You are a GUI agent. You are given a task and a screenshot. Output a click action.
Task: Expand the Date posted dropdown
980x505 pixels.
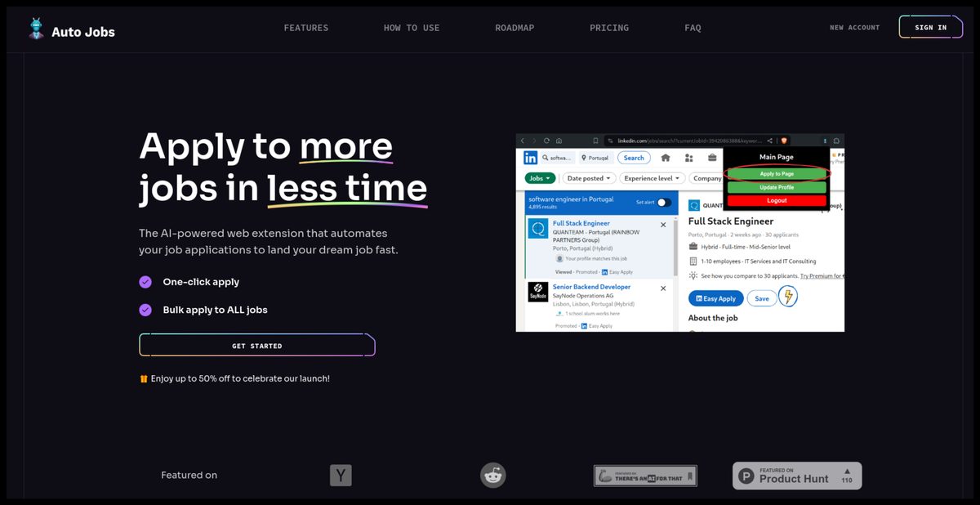588,178
